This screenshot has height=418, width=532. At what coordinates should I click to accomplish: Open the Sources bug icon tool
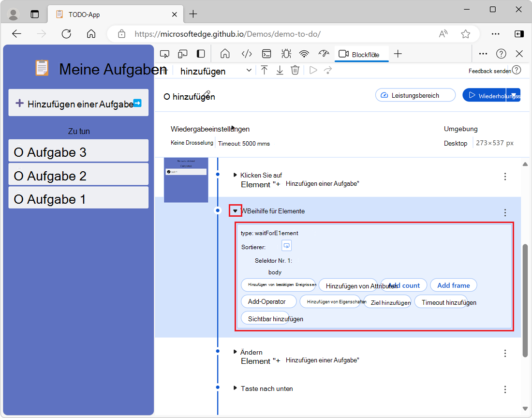(285, 54)
